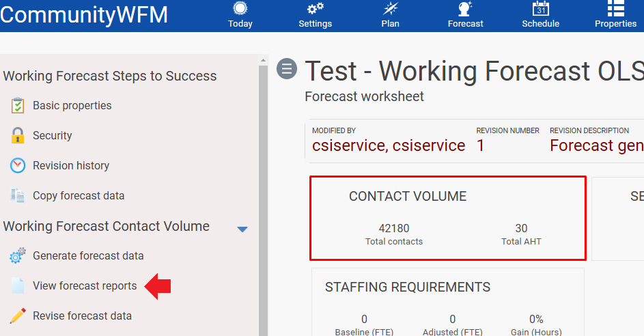Viewport: 644px width, 336px height.
Task: Click the CONTACT VOLUME card title
Action: pos(408,197)
